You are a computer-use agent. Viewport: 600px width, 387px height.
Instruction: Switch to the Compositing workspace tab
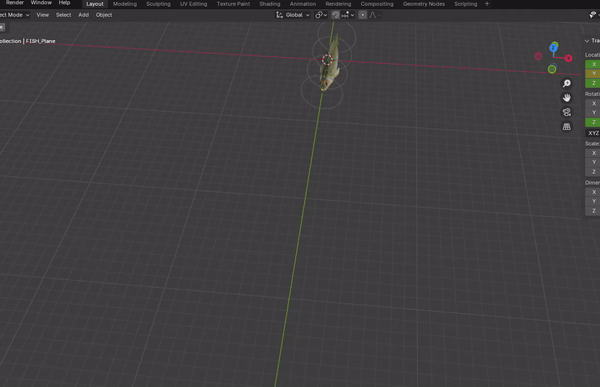[x=377, y=4]
